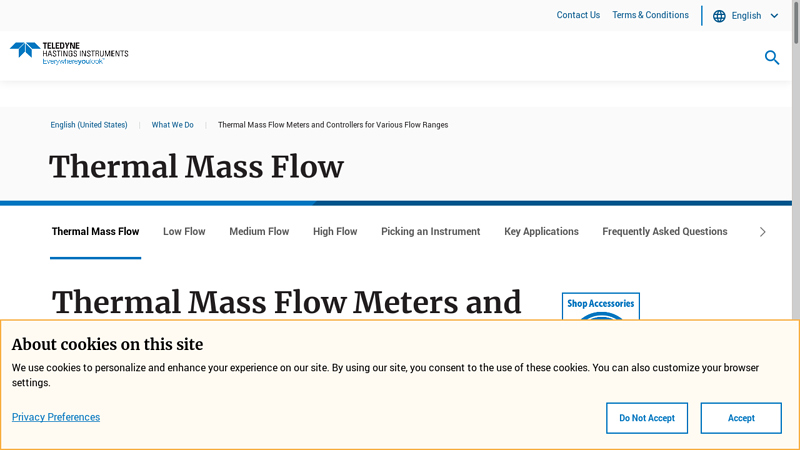Open Terms & Conditions link
Screen dimensions: 800x450
[x=651, y=15]
